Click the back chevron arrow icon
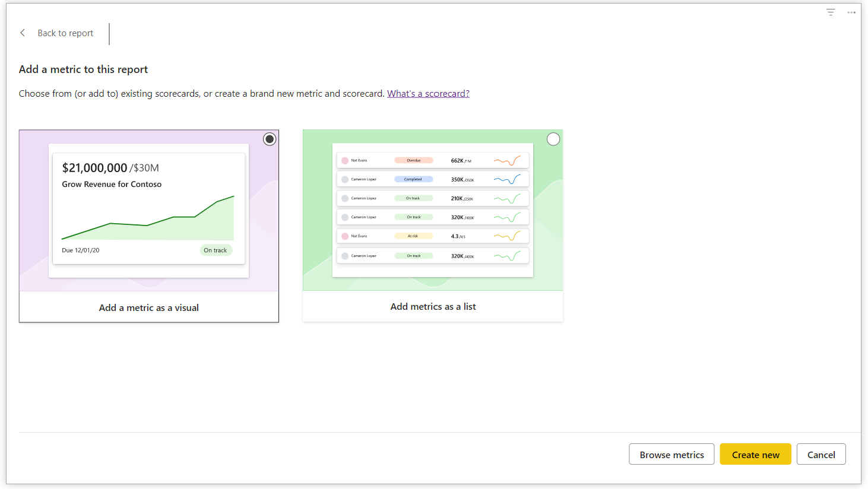Screen dimensions: 868x489 coord(23,33)
